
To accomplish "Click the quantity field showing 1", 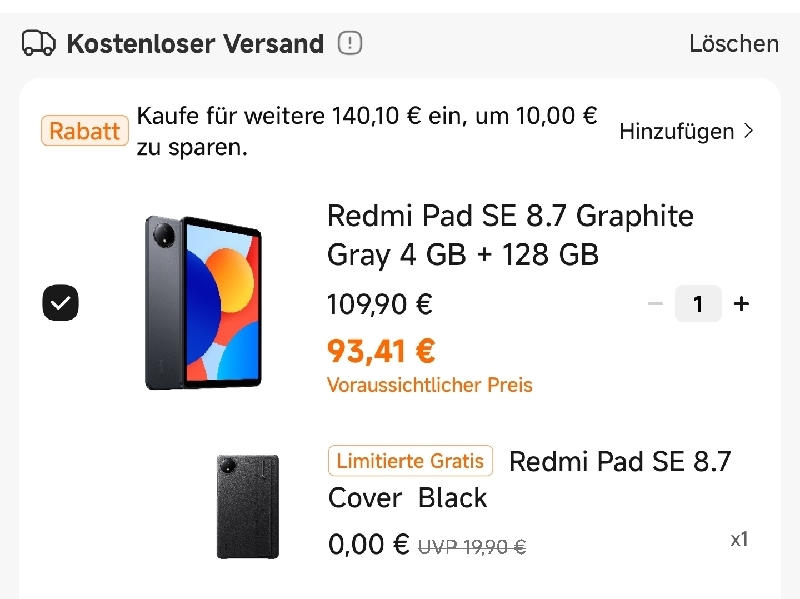I will 698,304.
